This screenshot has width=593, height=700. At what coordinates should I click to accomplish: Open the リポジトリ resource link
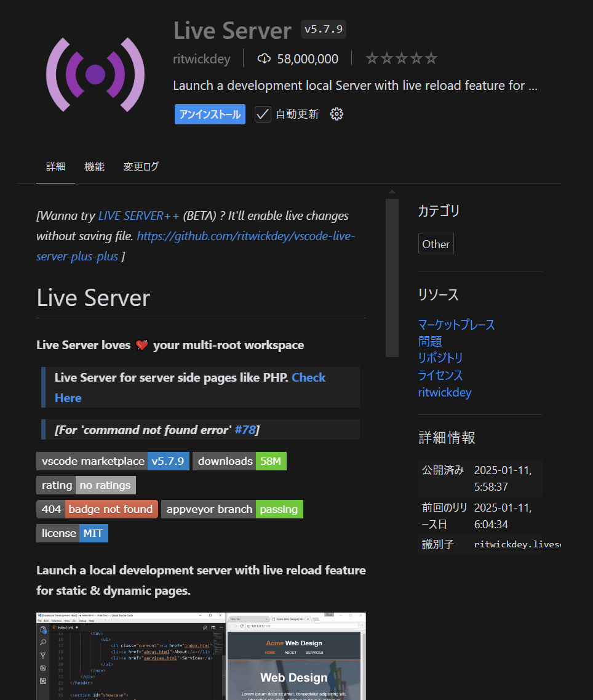pos(440,358)
